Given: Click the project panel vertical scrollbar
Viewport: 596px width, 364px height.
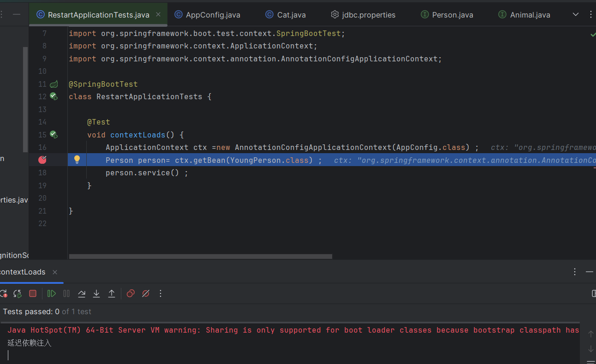Looking at the screenshot, I should tap(25, 99).
